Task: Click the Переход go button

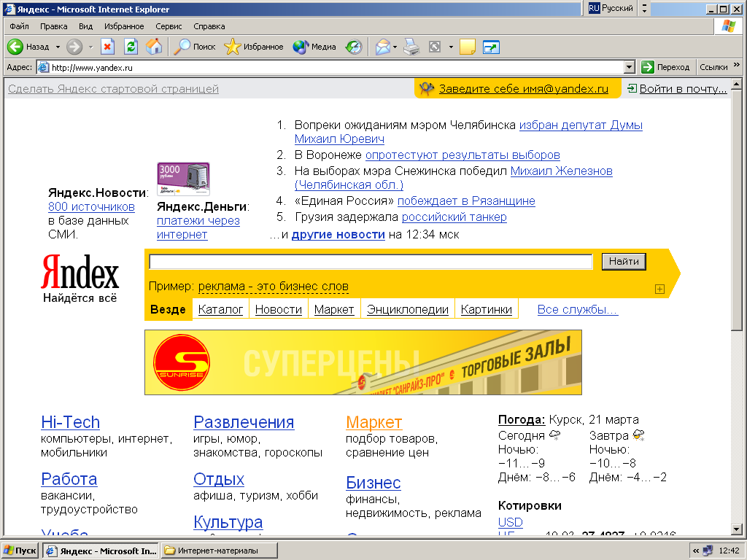Action: click(x=665, y=67)
